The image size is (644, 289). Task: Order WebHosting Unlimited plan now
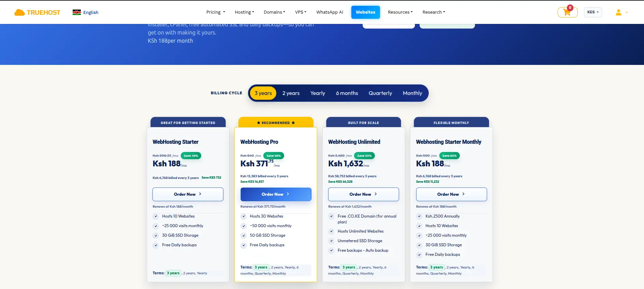tap(364, 194)
